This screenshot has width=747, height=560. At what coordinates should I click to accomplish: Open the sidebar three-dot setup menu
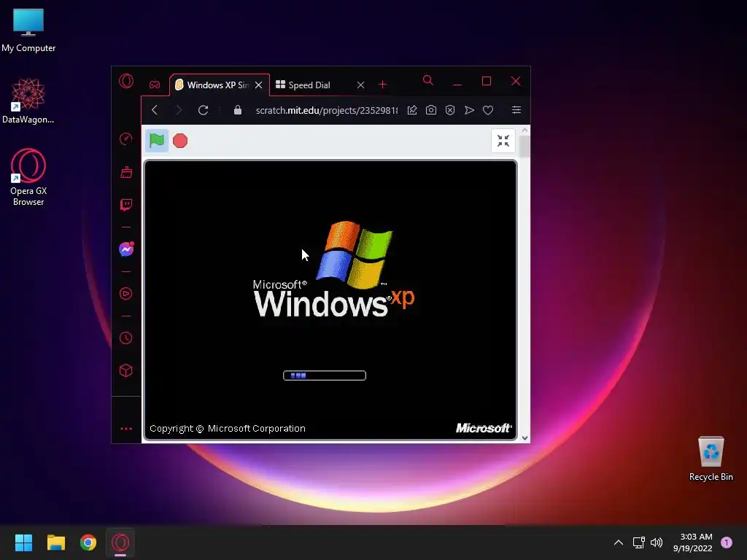point(126,429)
